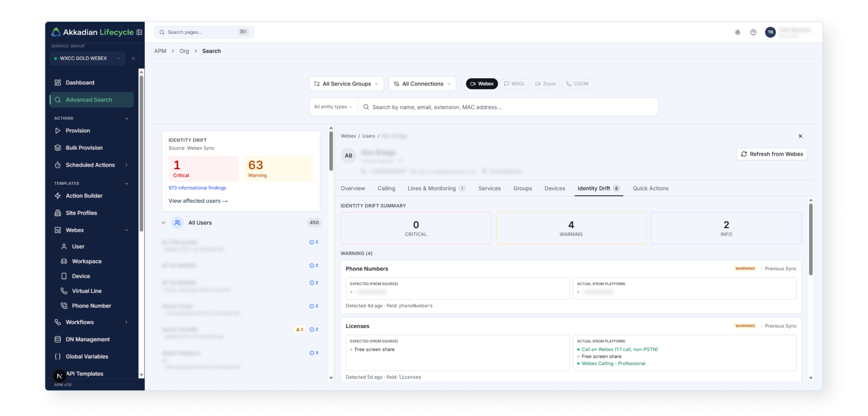Switch to the Services tab
Viewport: 868px width, 416px height.
(489, 189)
